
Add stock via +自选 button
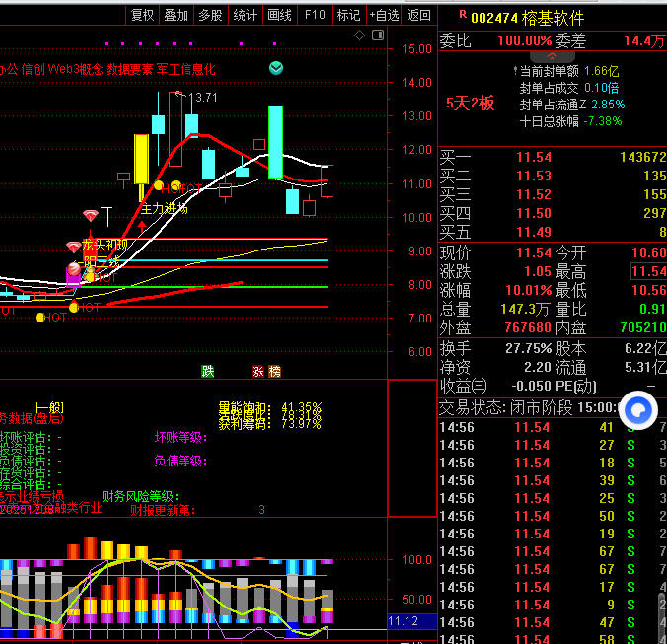pyautogui.click(x=384, y=15)
